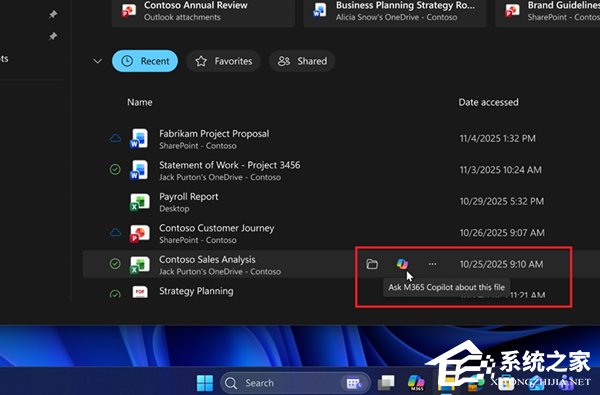This screenshot has height=395, width=600.
Task: Click Alicia Snow's OneDrive - Contoso text
Action: point(396,17)
